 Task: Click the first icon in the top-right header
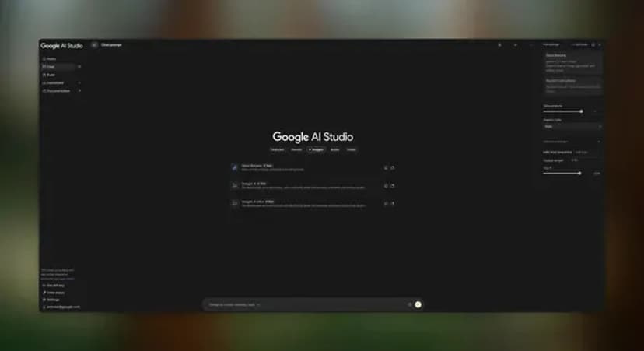500,45
